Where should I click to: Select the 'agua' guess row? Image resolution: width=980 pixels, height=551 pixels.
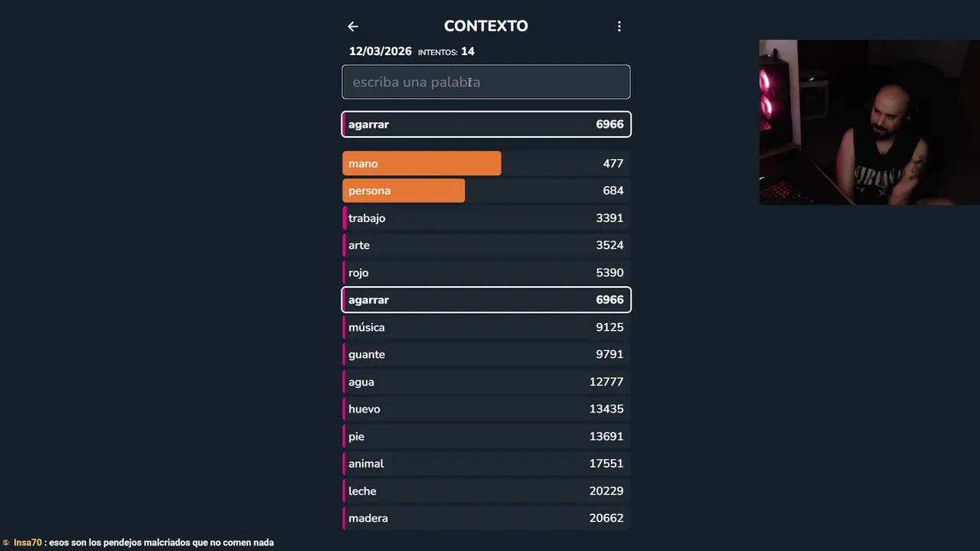click(x=485, y=382)
